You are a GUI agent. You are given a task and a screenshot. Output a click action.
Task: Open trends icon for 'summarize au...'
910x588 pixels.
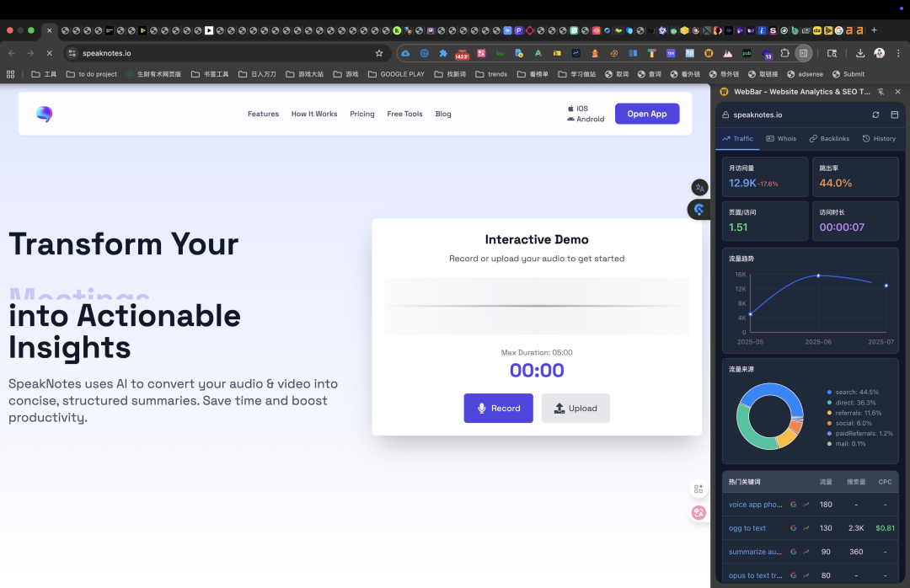tap(806, 552)
